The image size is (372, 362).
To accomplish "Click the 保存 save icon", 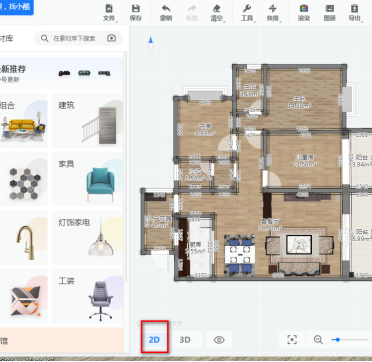I will (136, 13).
